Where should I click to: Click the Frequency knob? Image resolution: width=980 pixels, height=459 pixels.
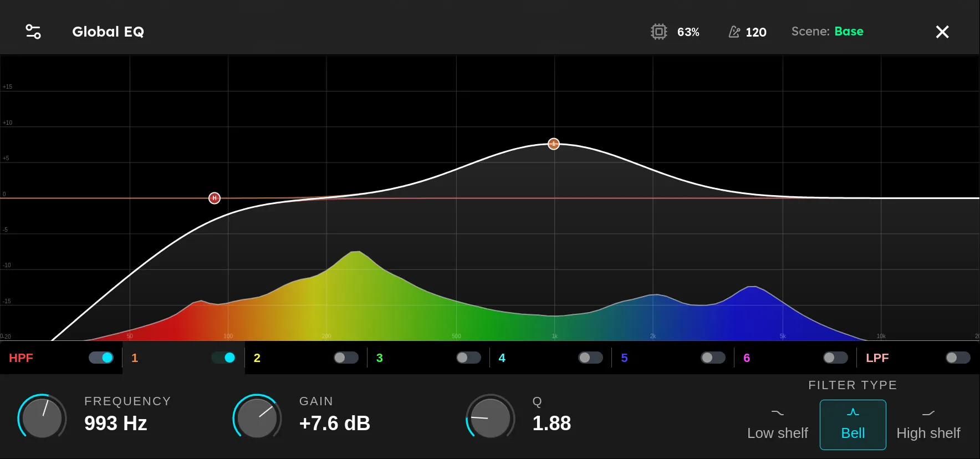point(42,417)
